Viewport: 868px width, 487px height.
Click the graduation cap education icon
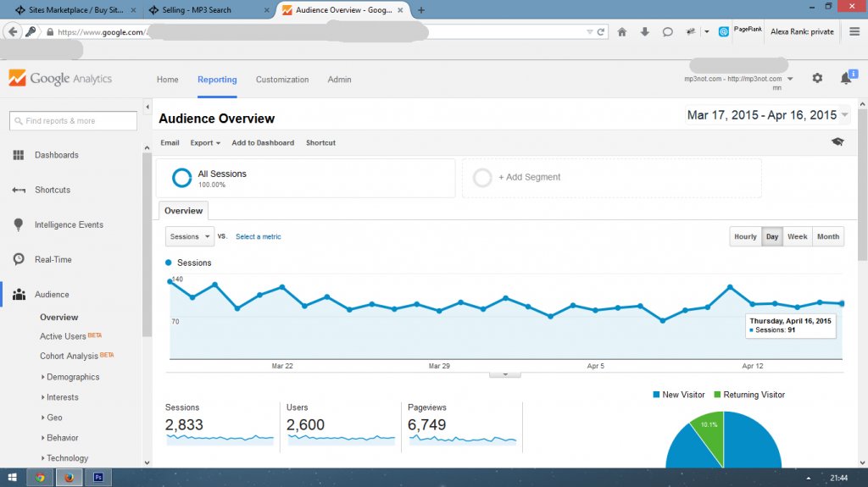point(837,142)
